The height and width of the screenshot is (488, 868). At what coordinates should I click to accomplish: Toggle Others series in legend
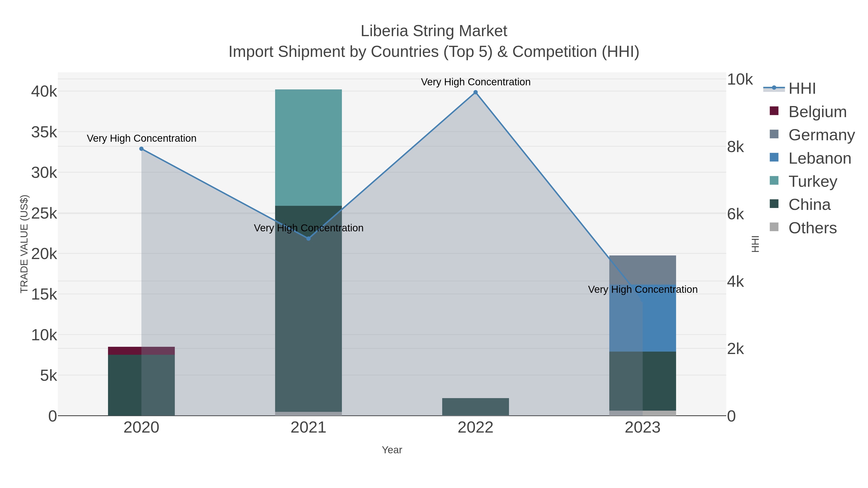(803, 228)
